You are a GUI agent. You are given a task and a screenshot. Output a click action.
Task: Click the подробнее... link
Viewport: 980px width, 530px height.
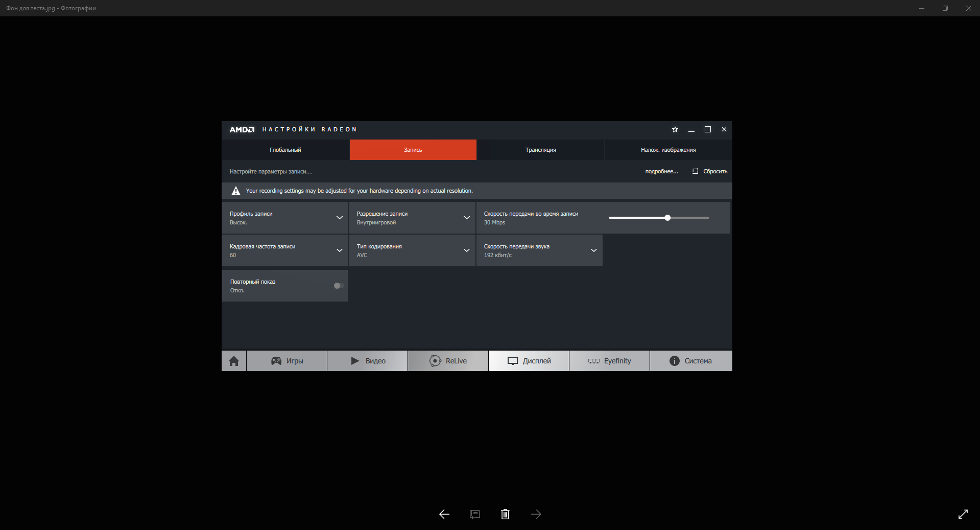coord(662,172)
